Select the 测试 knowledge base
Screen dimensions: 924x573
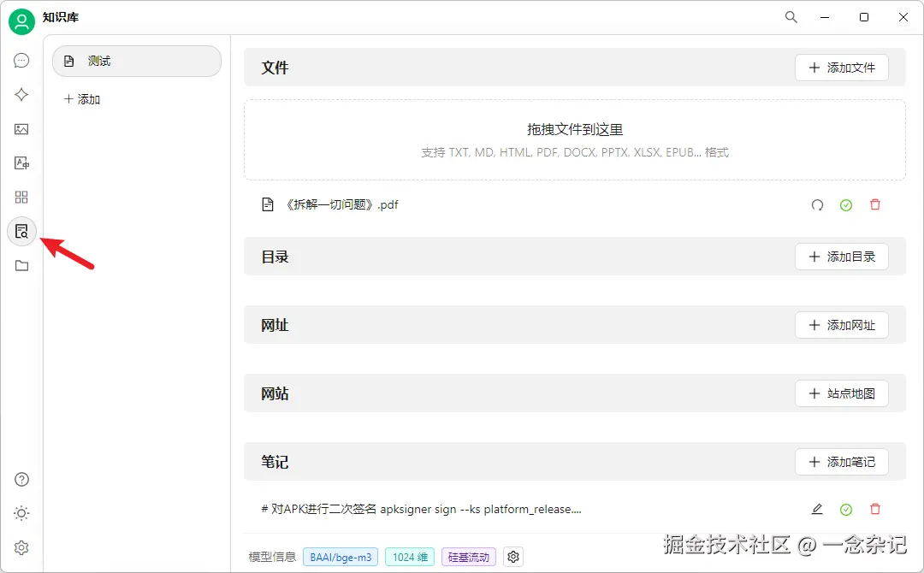(137, 62)
